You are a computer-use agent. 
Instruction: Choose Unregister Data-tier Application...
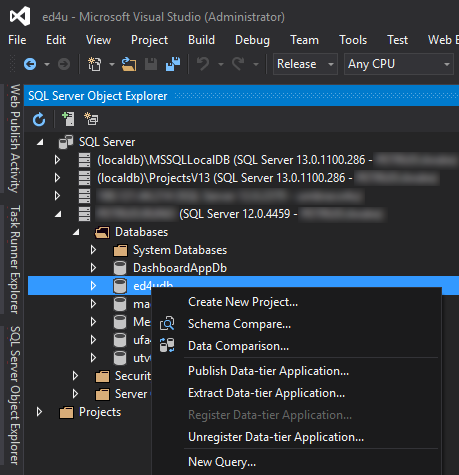297,437
